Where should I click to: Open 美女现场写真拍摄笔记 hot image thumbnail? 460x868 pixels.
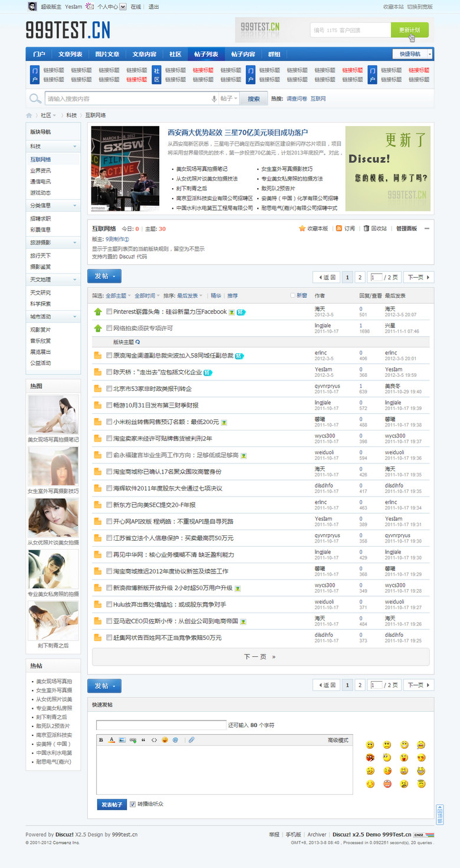click(x=53, y=415)
